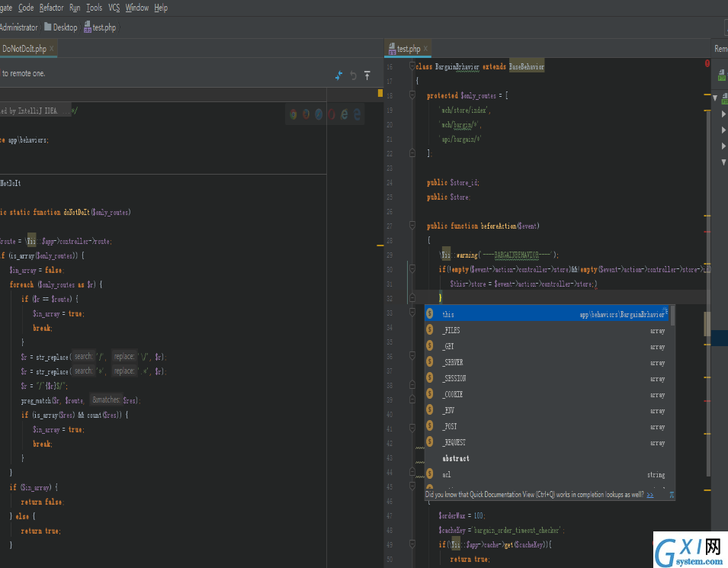Place caret on '$orderMax = 100;' line

click(462, 515)
